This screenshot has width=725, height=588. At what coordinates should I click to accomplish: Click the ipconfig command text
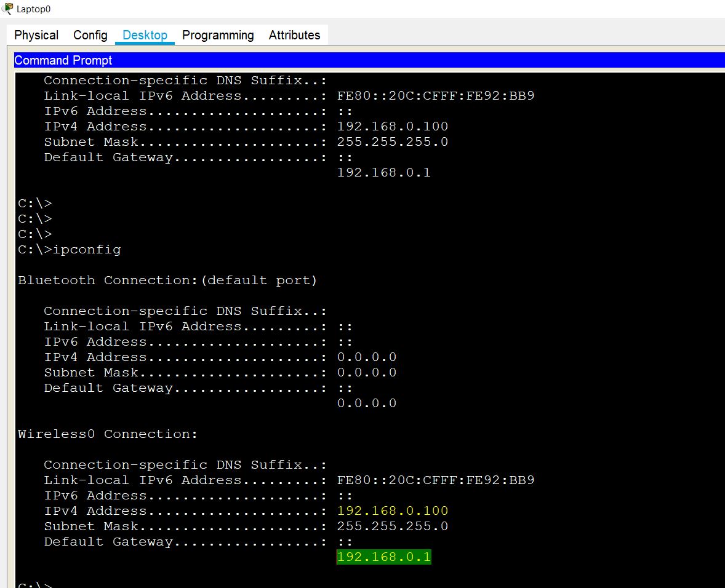(x=88, y=249)
